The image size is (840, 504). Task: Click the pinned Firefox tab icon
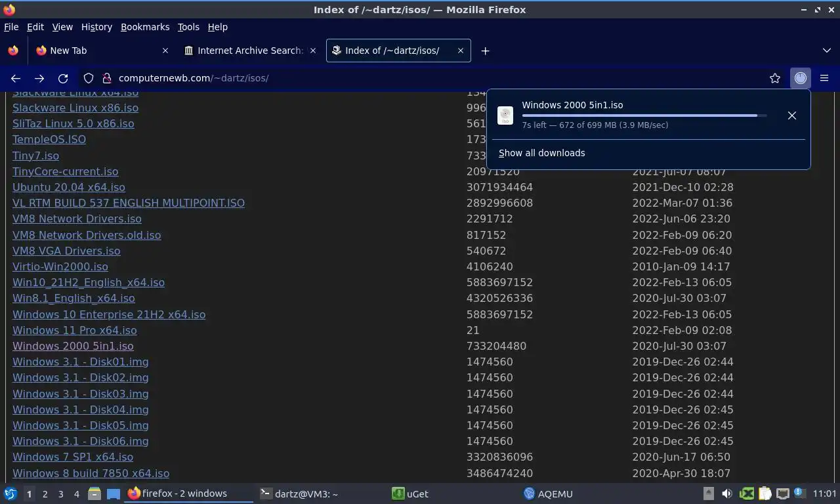tap(13, 51)
